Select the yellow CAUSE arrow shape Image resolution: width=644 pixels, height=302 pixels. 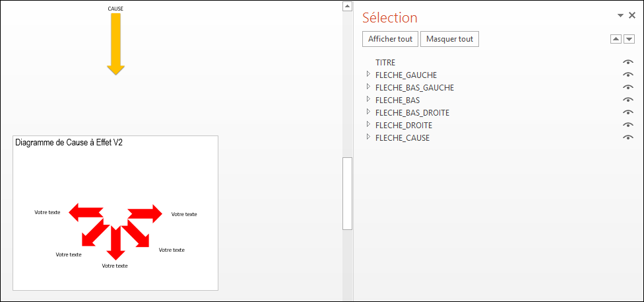116,44
